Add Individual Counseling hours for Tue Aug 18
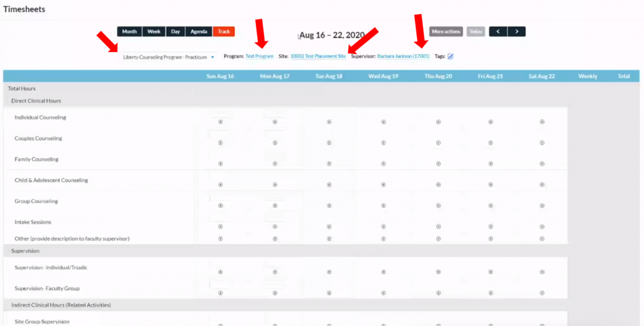Image resolution: width=644 pixels, height=326 pixels. coord(329,122)
